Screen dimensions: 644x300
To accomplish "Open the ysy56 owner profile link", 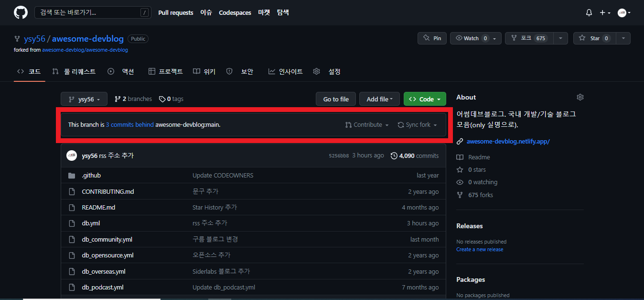I will [34, 39].
